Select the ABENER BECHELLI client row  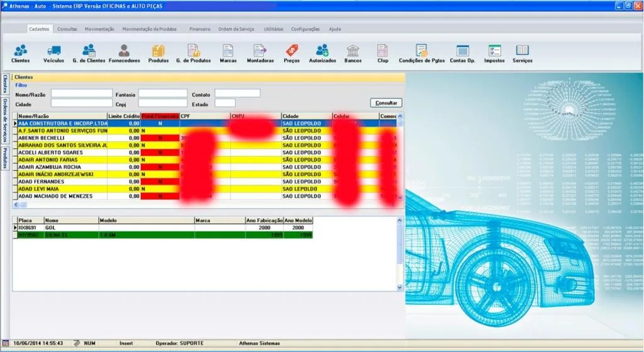[x=206, y=138]
